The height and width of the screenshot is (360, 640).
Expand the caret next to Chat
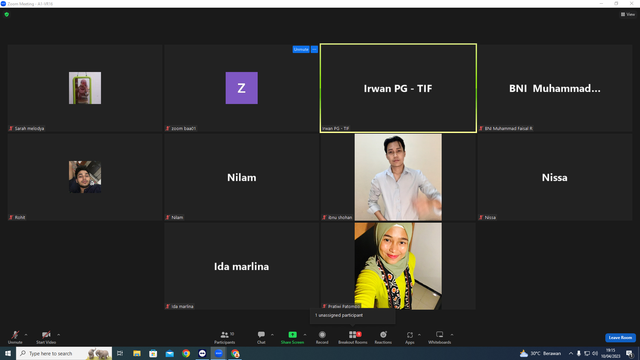pos(272,335)
